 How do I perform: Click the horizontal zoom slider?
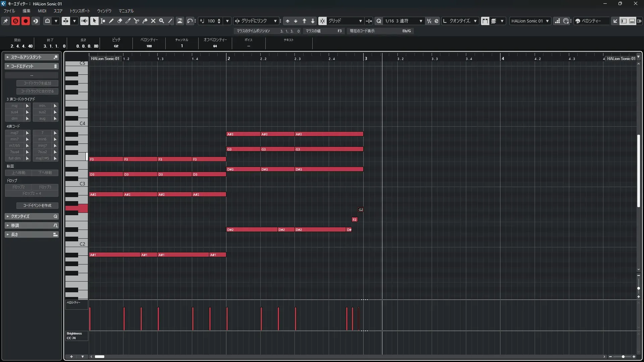tap(623, 357)
